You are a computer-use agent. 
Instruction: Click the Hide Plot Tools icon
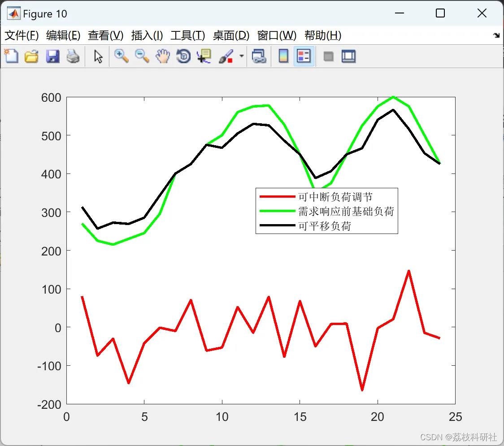(x=328, y=56)
